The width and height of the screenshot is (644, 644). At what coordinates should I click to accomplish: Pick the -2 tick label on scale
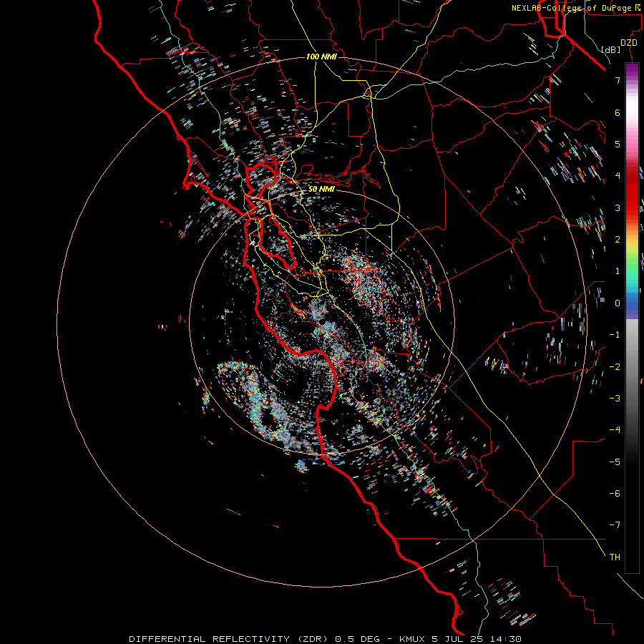[615, 367]
